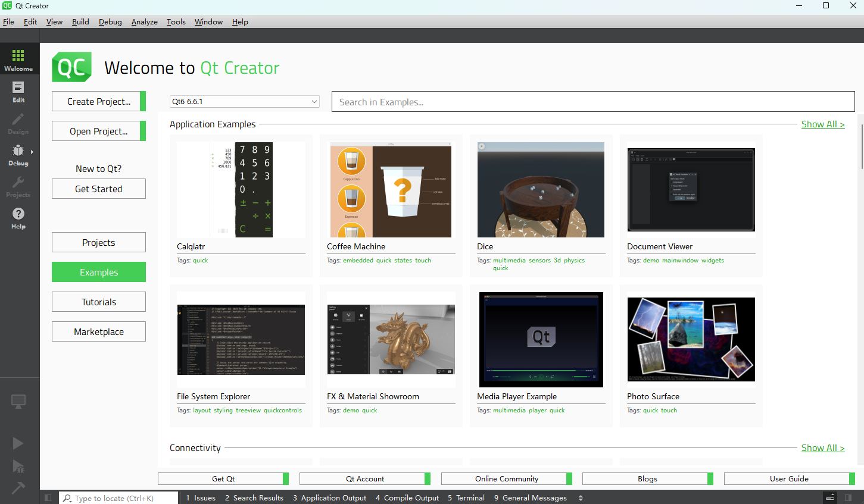Switch to Welcome mode in sidebar
Viewport: 864px width, 504px height.
pos(18,60)
